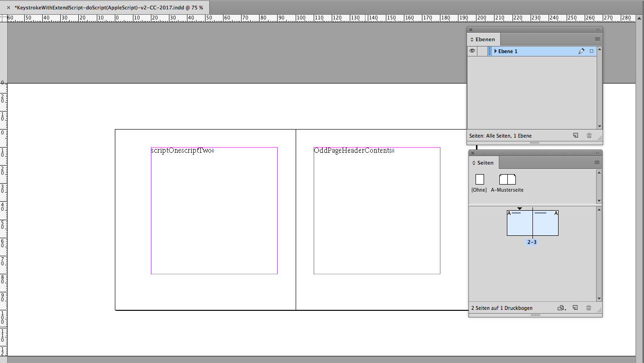This screenshot has height=363, width=644.
Task: Open the edit page size dropdown
Action: click(561, 308)
